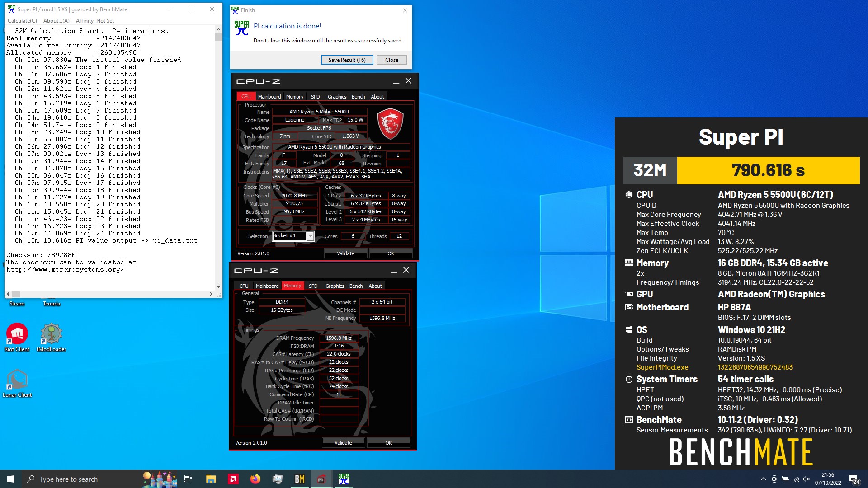Open AMD software icon on the taskbar
868x488 pixels.
click(233, 479)
